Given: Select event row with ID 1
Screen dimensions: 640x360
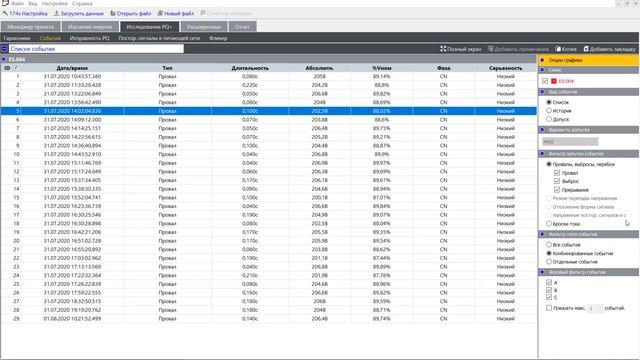Looking at the screenshot, I should (269, 76).
